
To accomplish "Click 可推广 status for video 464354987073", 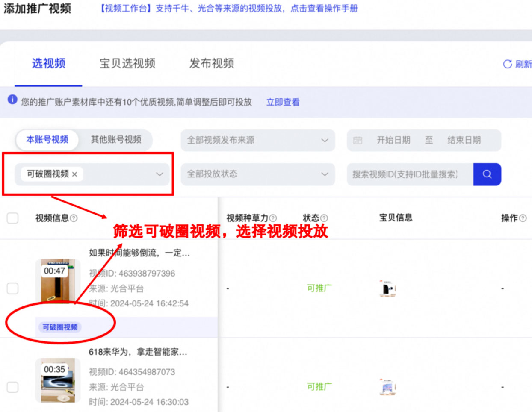I will click(x=319, y=387).
